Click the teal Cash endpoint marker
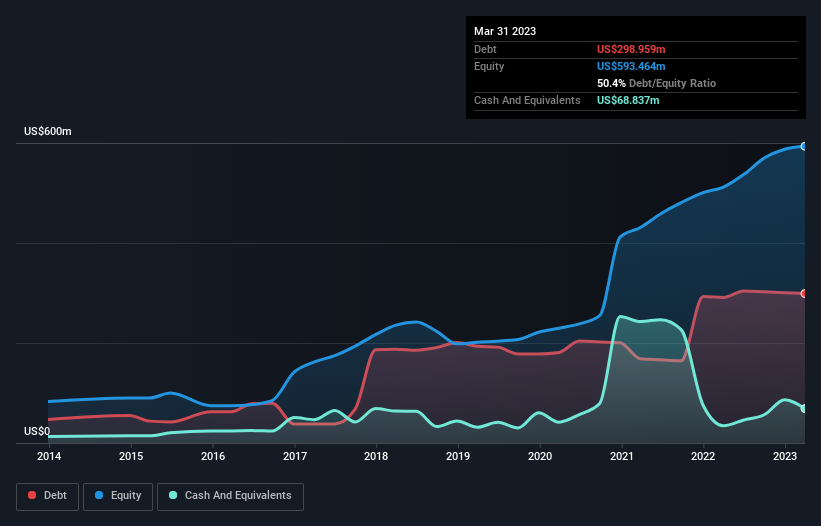The image size is (821, 526). (804, 408)
